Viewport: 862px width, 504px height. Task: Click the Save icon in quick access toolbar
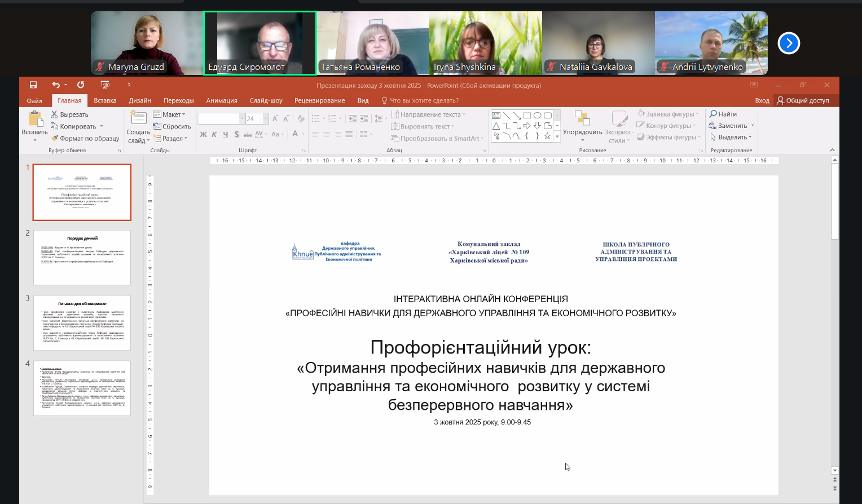tap(33, 85)
